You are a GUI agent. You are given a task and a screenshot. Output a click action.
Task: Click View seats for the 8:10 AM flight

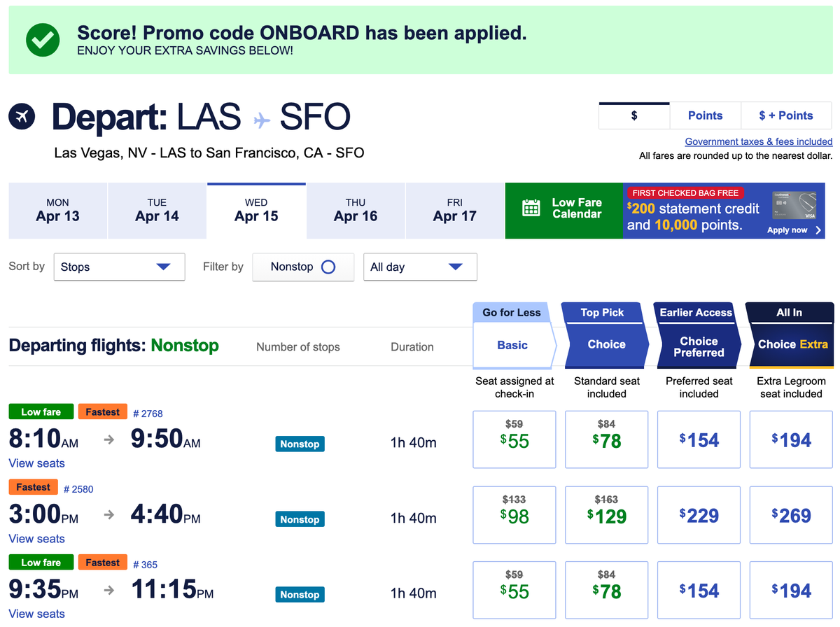pos(36,463)
